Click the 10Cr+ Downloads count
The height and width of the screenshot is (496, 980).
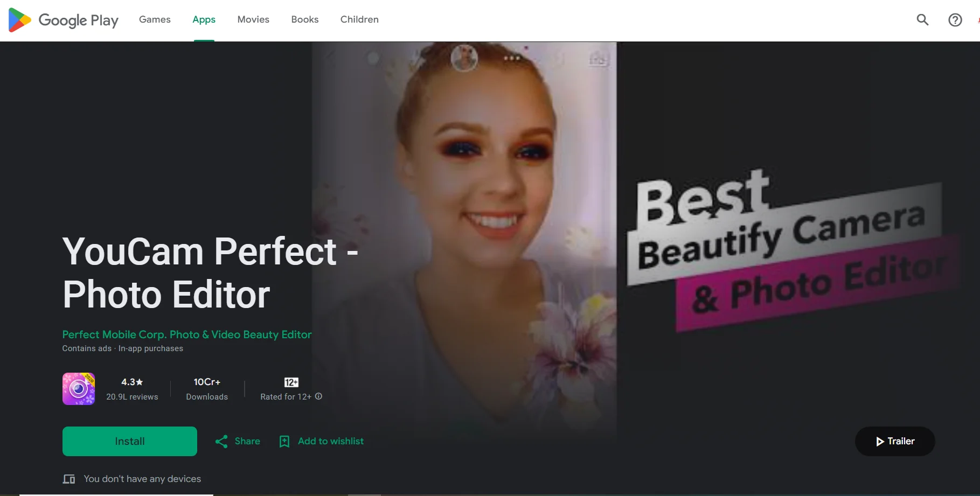pos(207,389)
